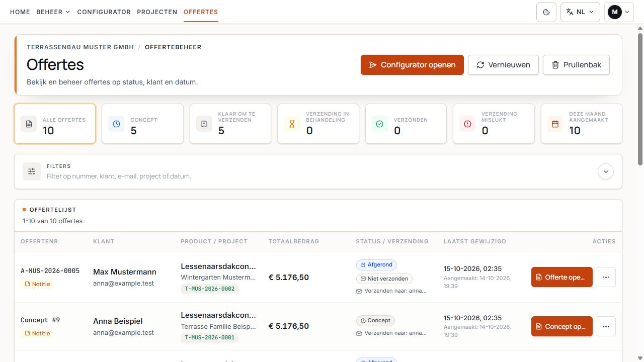Viewport: 644px width, 362px height.
Task: Open more actions menu for A-MUS-2026-0005
Action: (x=606, y=277)
